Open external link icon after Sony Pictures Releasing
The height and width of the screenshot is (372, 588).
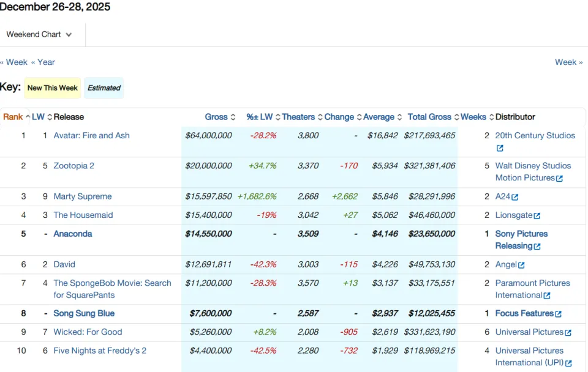tap(537, 247)
